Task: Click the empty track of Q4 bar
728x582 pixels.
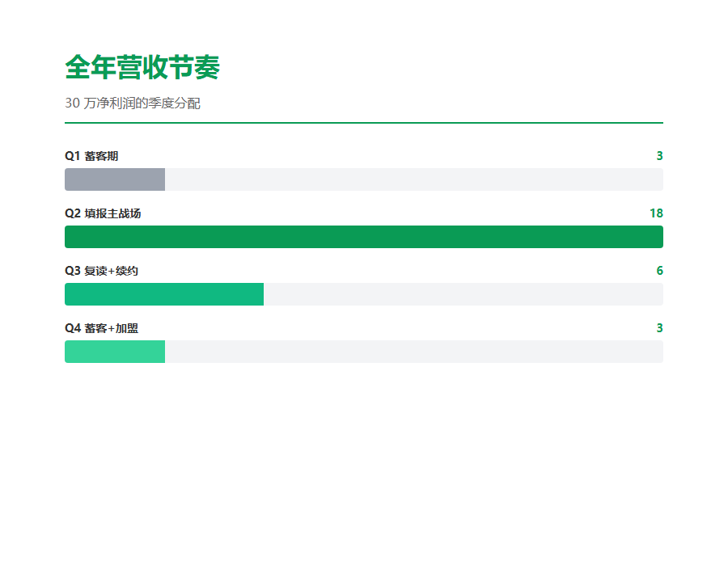Action: [414, 352]
